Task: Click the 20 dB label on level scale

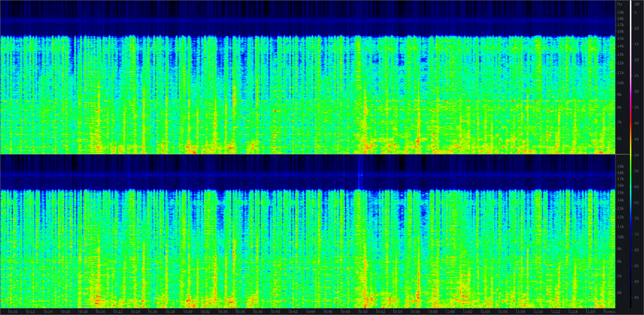Action: point(636,60)
